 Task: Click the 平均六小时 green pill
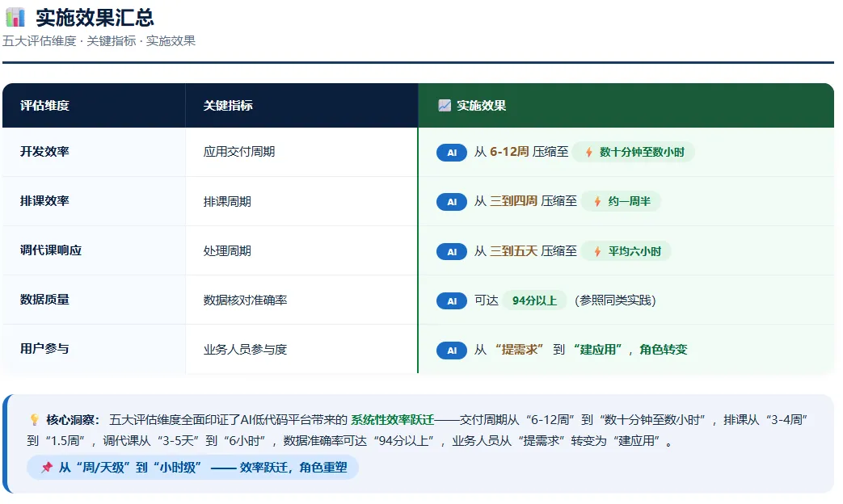click(626, 251)
